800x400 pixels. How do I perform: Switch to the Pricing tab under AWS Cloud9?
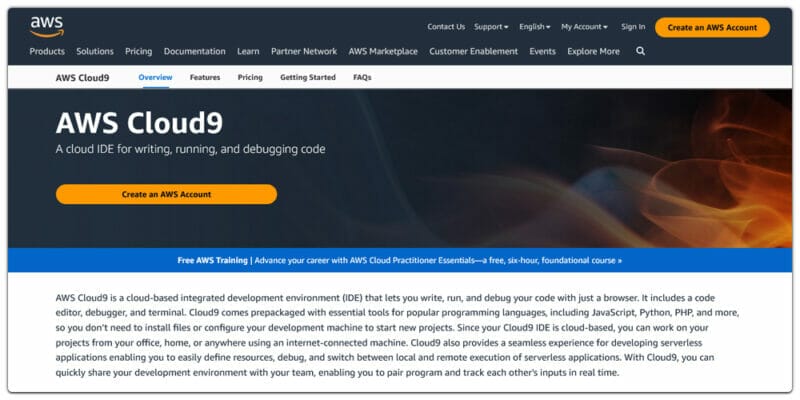pos(250,78)
